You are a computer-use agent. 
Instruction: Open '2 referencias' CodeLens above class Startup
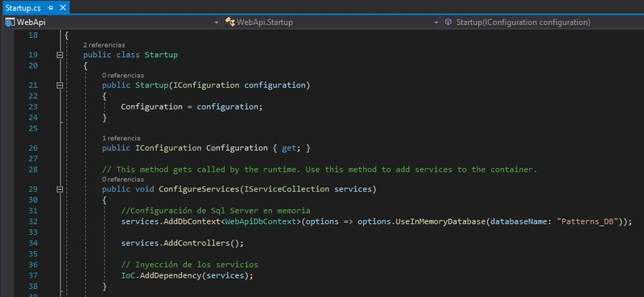click(x=104, y=45)
